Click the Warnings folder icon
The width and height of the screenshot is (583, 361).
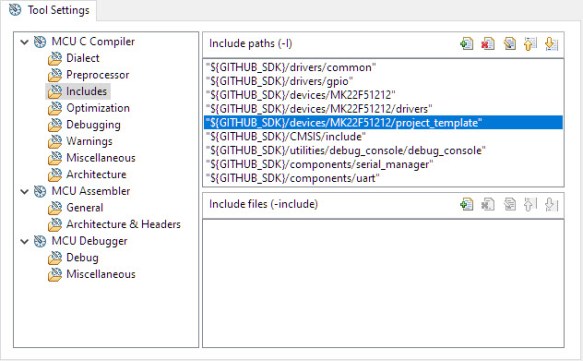click(x=55, y=141)
